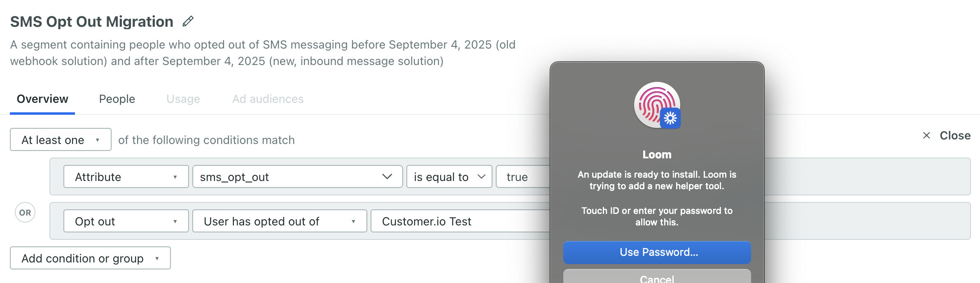Screen dimensions: 980x283
Task: Click the "Use Password…" button
Action: (656, 253)
